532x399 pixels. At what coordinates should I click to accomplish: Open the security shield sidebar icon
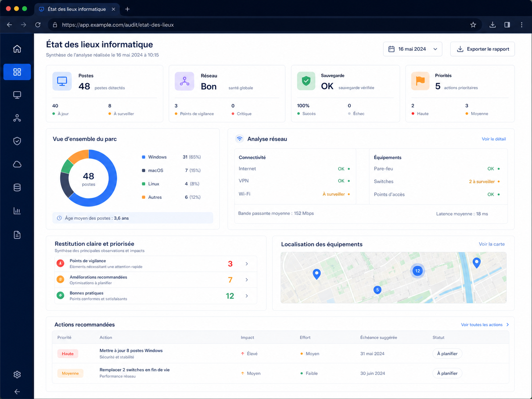pyautogui.click(x=17, y=141)
